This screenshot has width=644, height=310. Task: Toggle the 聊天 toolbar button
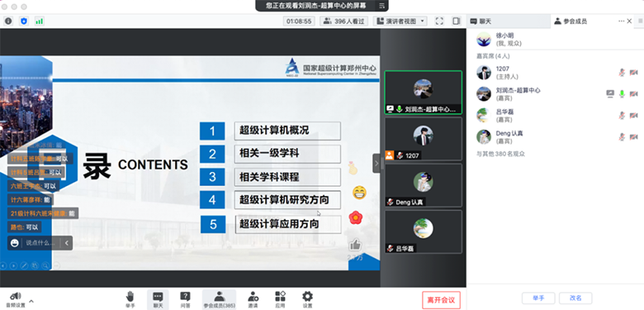[x=159, y=300]
